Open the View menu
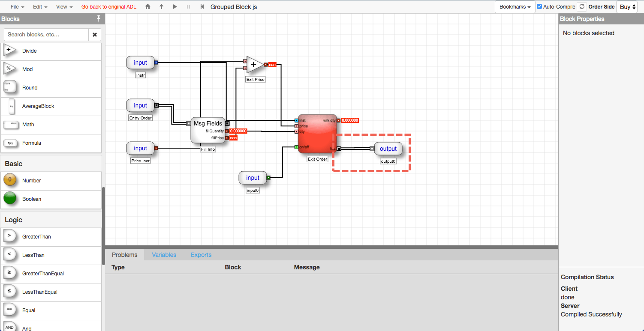644x331 pixels. tap(64, 7)
